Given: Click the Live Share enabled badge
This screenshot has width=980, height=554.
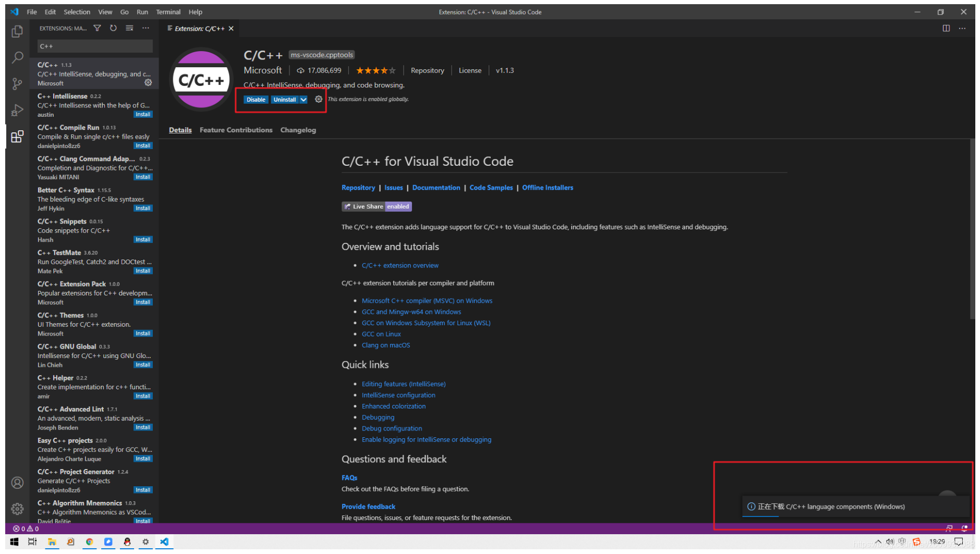Looking at the screenshot, I should point(377,206).
